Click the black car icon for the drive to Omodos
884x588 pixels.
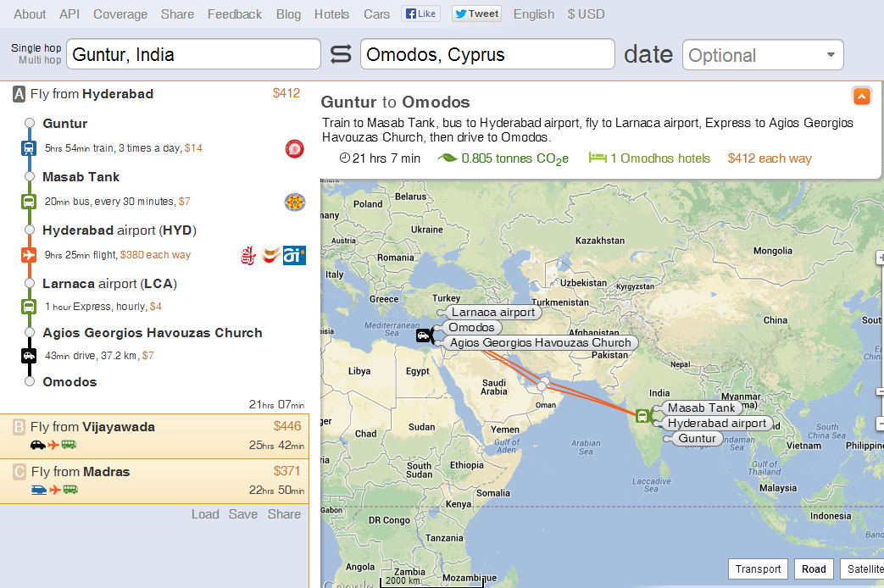point(29,356)
